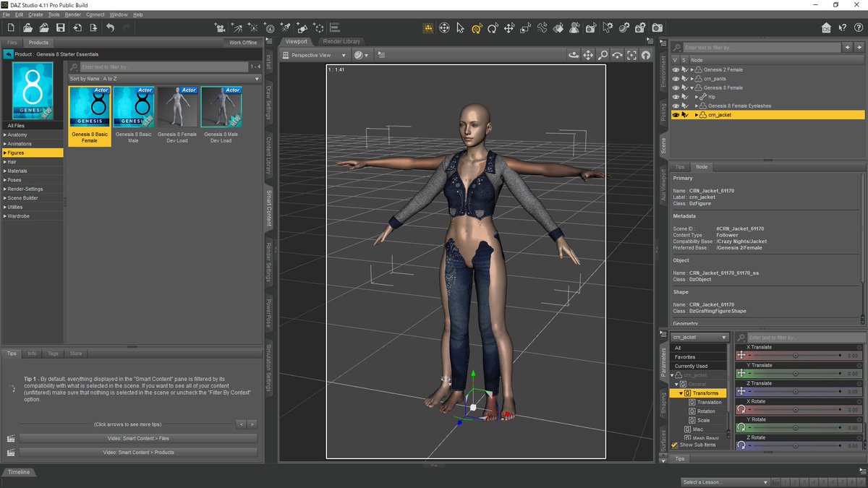Click the Create New Point Light icon
Viewport: 868px width, 488px height.
point(253,27)
